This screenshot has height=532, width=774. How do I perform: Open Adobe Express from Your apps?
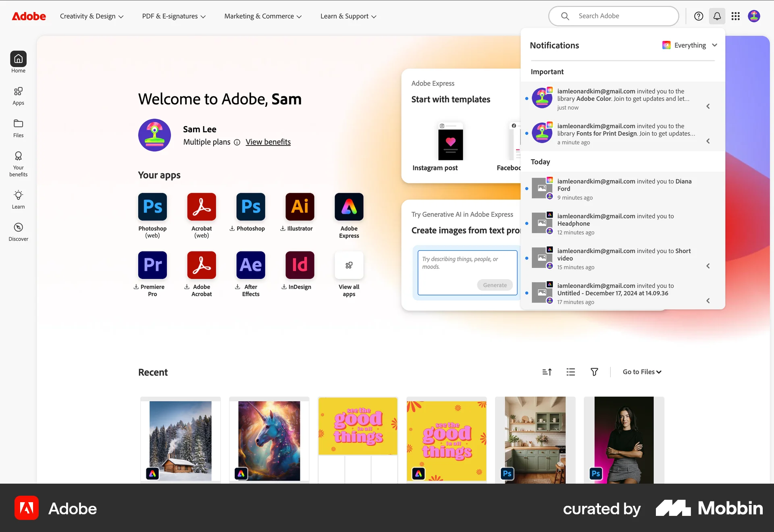(x=349, y=207)
